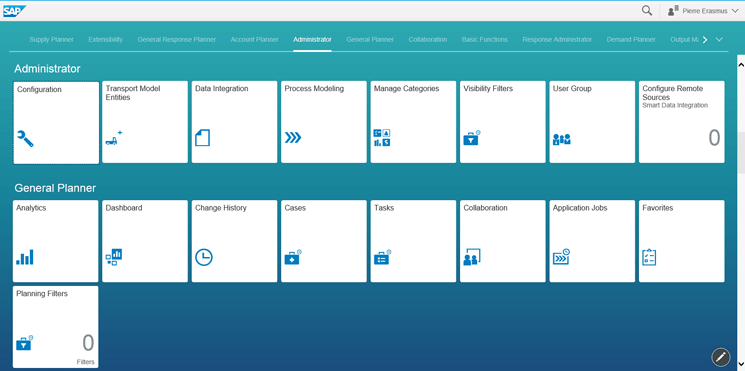Click the Process Modeling tile title
Viewport: 745px width, 371px height.
314,89
